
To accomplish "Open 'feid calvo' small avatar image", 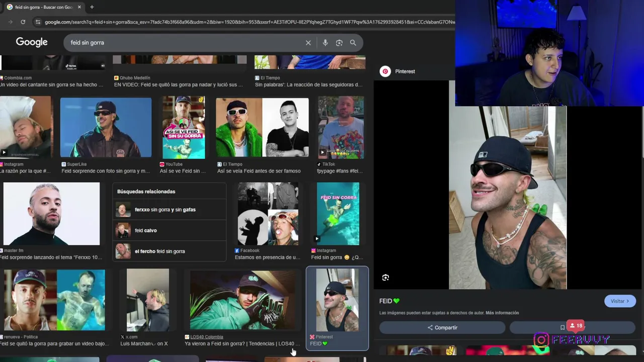I will click(x=123, y=230).
